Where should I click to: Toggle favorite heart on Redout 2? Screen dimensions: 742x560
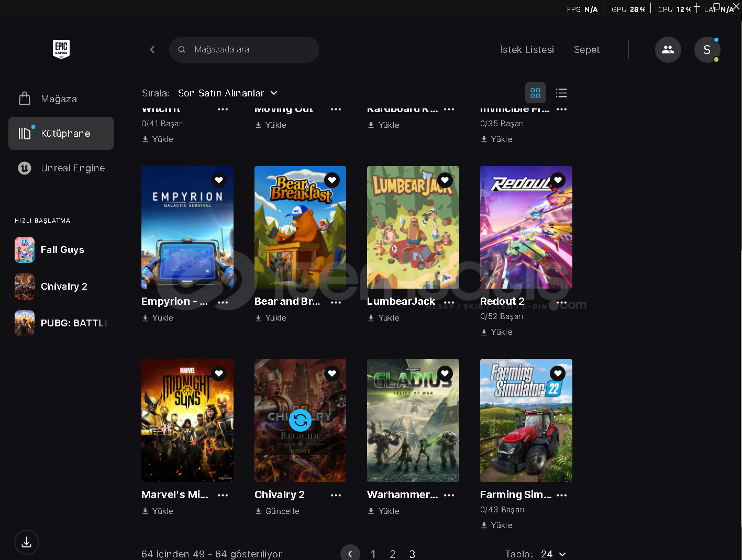(x=558, y=180)
